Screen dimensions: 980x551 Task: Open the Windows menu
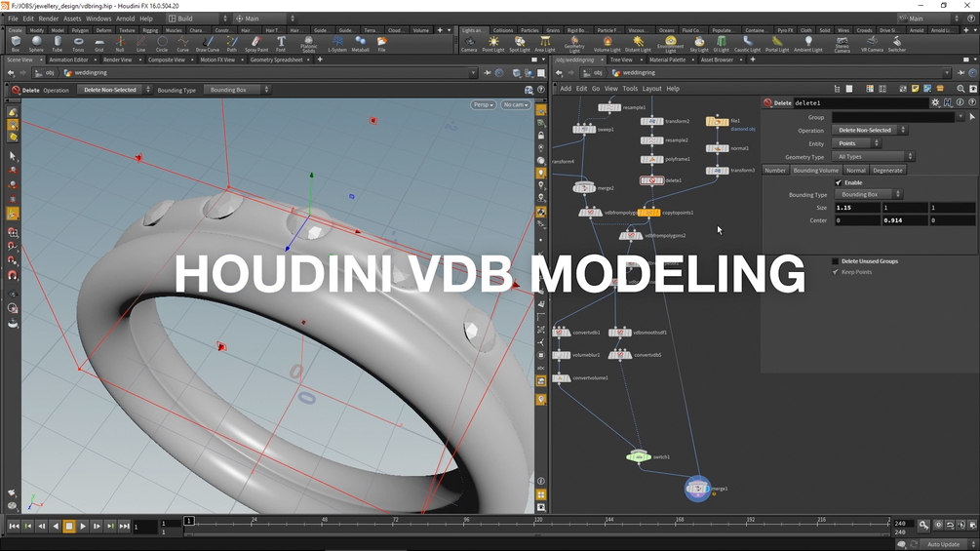[x=98, y=19]
